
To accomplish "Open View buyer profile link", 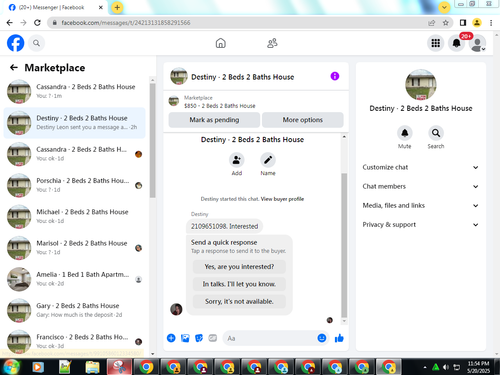I will click(x=282, y=199).
